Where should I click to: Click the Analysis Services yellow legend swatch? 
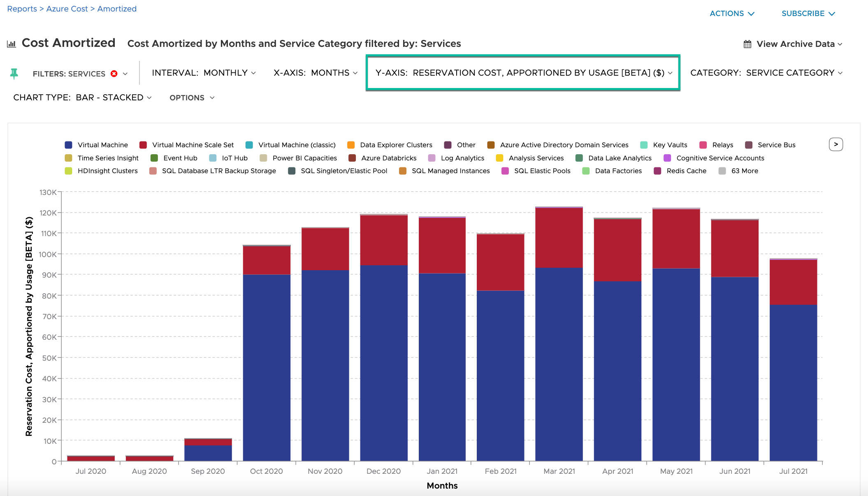tap(500, 158)
